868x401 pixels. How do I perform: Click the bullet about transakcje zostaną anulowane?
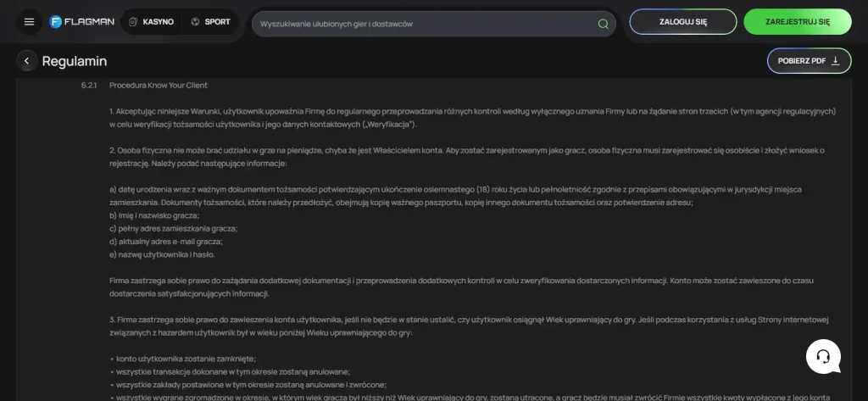coord(230,371)
